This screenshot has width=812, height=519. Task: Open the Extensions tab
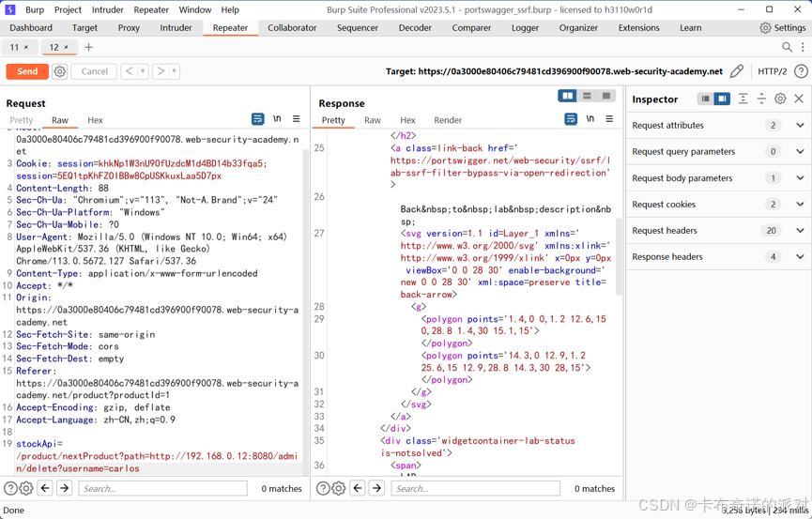[639, 28]
